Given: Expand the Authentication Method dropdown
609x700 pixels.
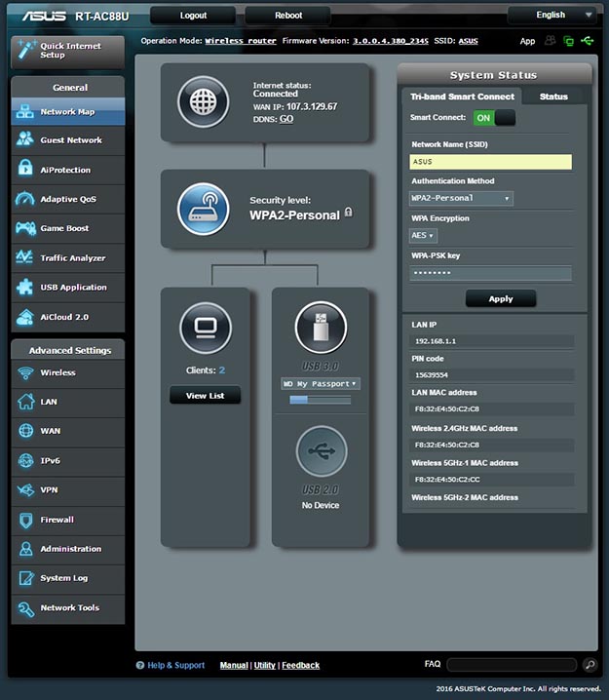Looking at the screenshot, I should pos(462,198).
